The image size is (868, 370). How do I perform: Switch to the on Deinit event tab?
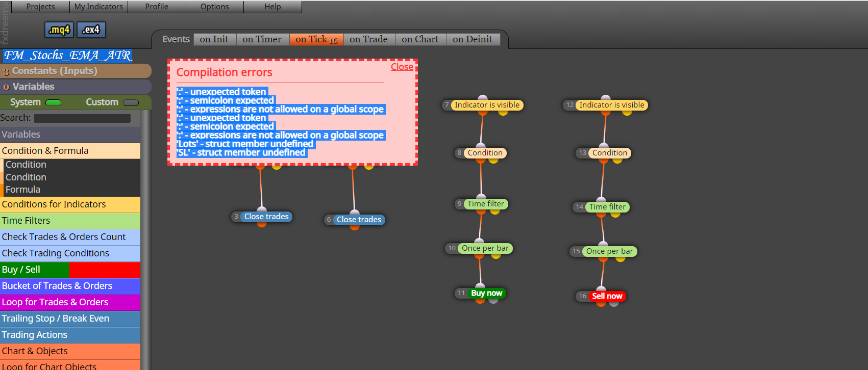473,39
